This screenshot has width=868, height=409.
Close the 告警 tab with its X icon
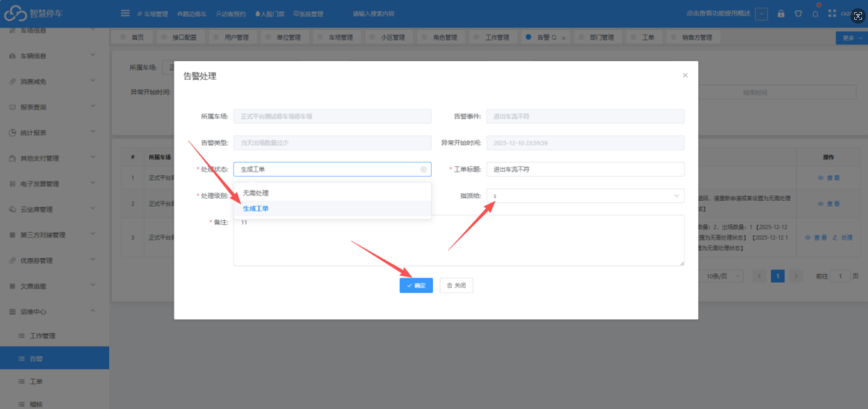[564, 38]
